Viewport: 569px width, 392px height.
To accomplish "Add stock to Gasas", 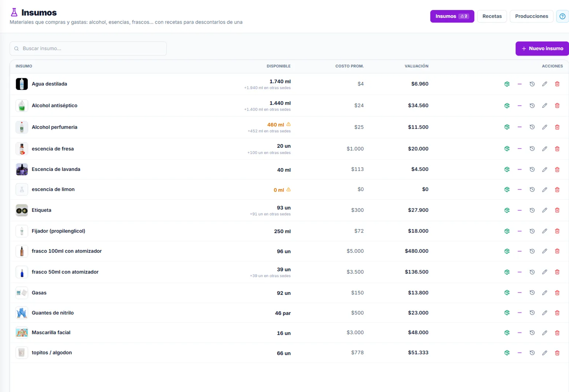I will tap(507, 293).
